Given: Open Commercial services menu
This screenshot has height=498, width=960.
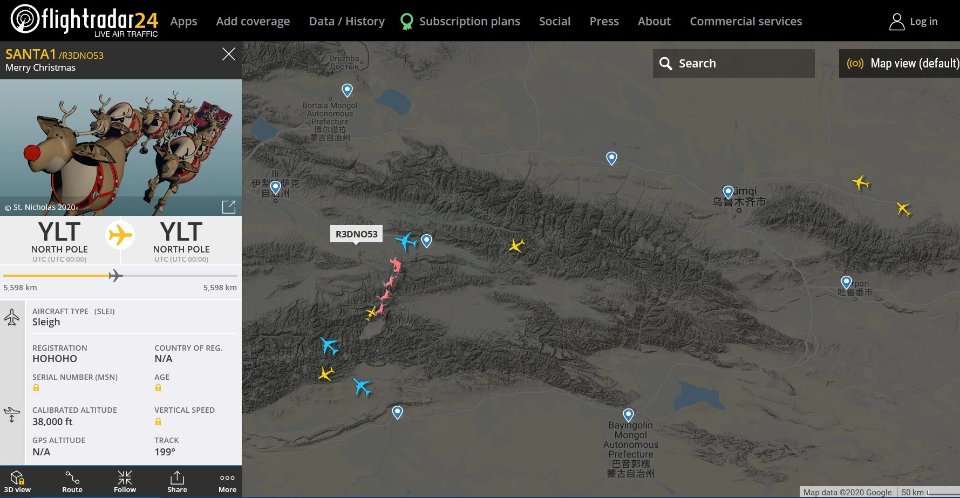Looking at the screenshot, I should [x=746, y=21].
